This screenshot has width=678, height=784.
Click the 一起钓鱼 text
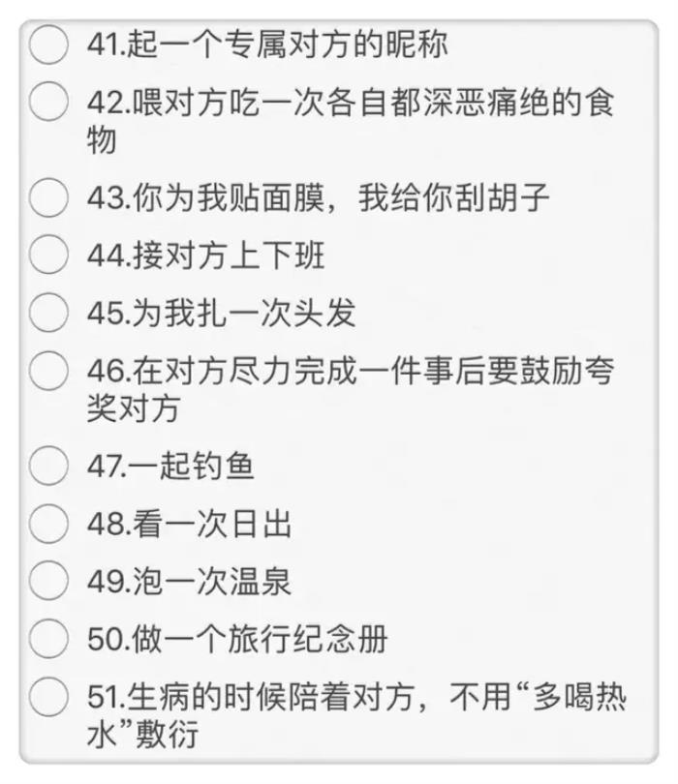coord(171,467)
